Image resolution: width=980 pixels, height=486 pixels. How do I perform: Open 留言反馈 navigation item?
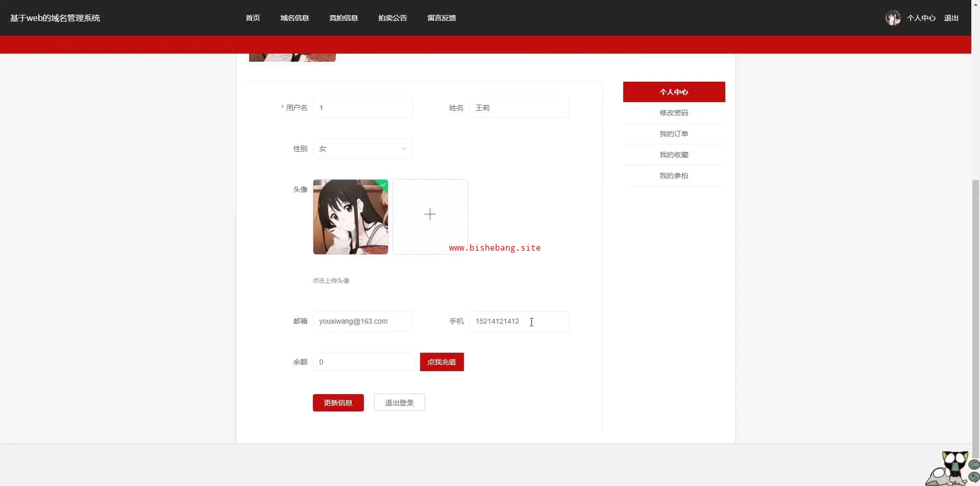[442, 18]
